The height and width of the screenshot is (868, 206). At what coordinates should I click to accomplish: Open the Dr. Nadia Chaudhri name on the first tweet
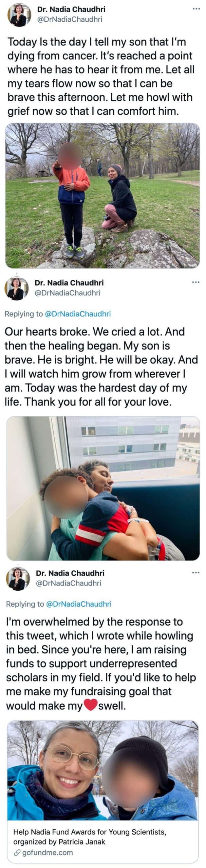click(x=71, y=10)
